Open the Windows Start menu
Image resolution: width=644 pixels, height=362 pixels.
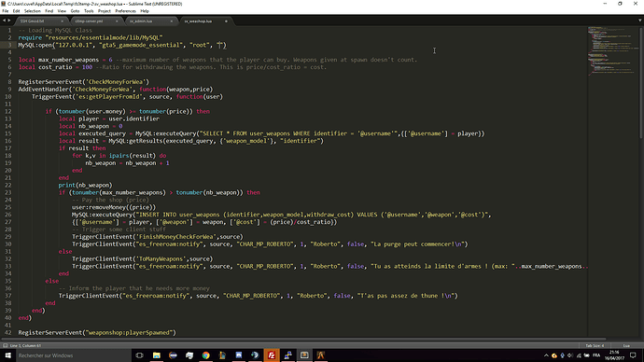pos(7,355)
